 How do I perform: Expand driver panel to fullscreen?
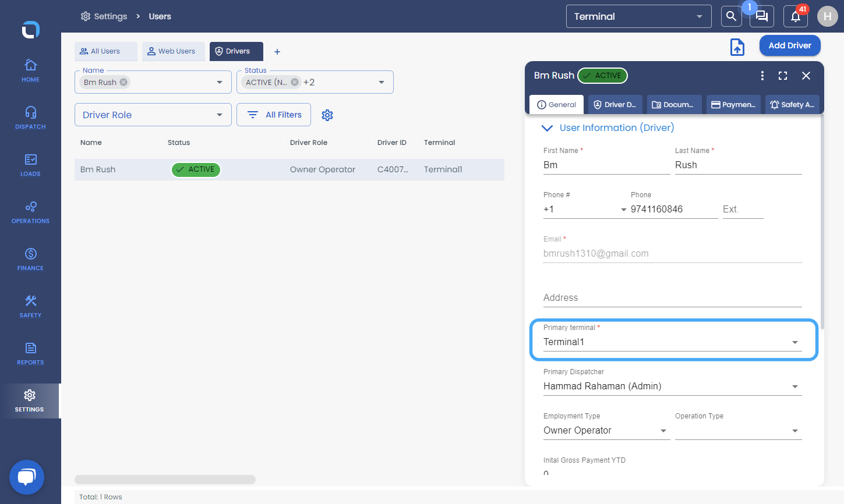click(783, 76)
